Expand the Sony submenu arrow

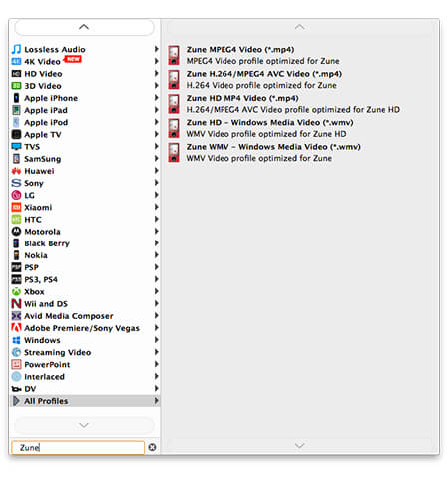[156, 183]
